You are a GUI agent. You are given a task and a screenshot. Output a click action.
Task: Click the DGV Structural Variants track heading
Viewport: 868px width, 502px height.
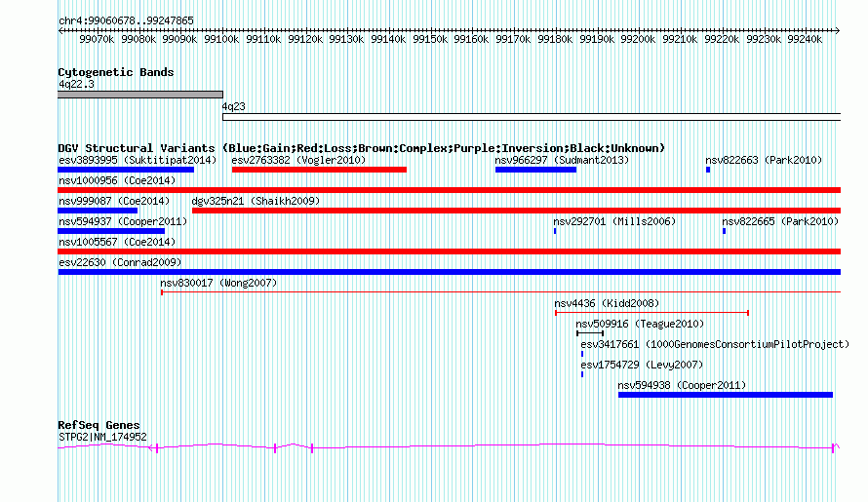pyautogui.click(x=362, y=148)
